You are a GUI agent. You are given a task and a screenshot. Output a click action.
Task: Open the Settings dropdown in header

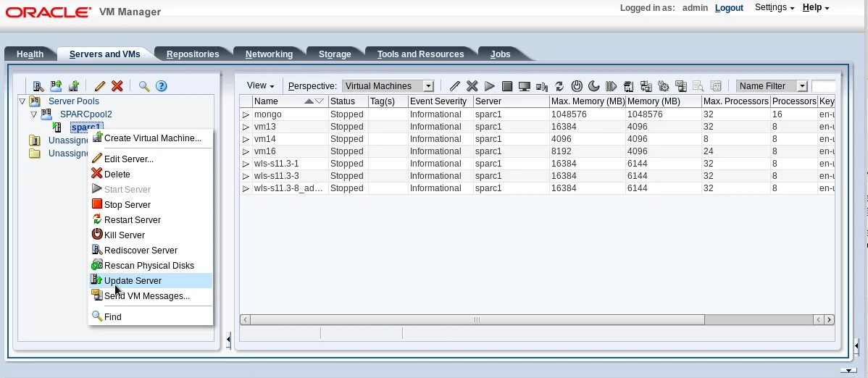click(x=775, y=7)
